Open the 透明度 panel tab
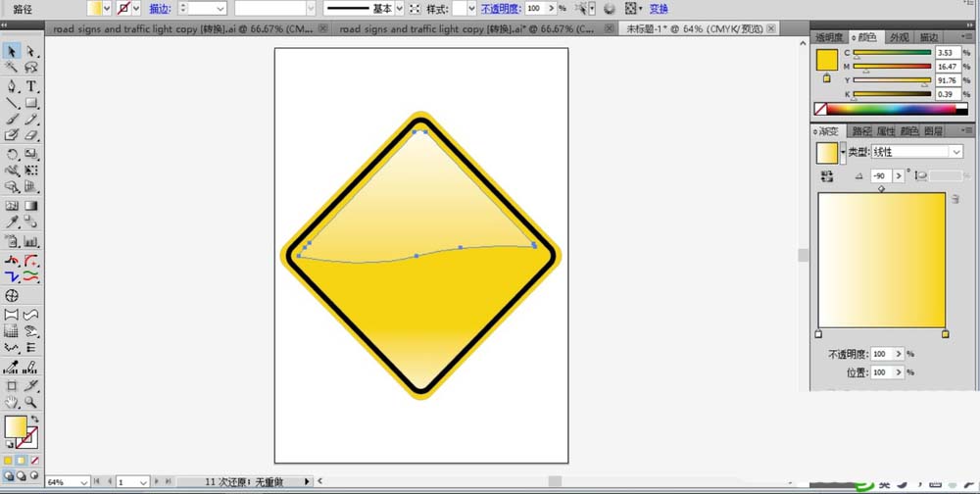The height and width of the screenshot is (494, 980). (829, 37)
